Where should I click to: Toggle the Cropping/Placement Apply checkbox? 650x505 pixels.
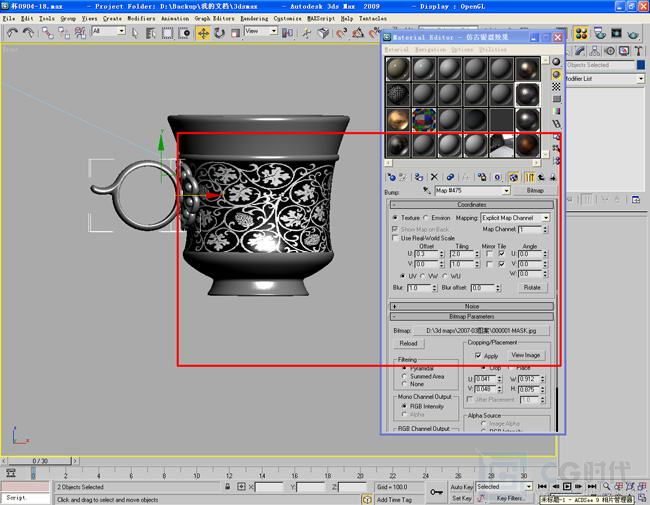(478, 355)
